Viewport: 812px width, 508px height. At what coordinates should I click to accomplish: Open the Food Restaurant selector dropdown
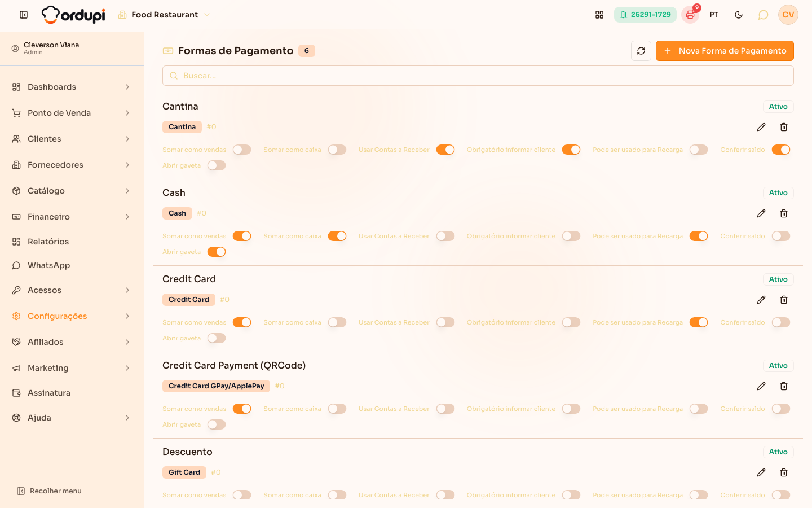[x=164, y=15]
